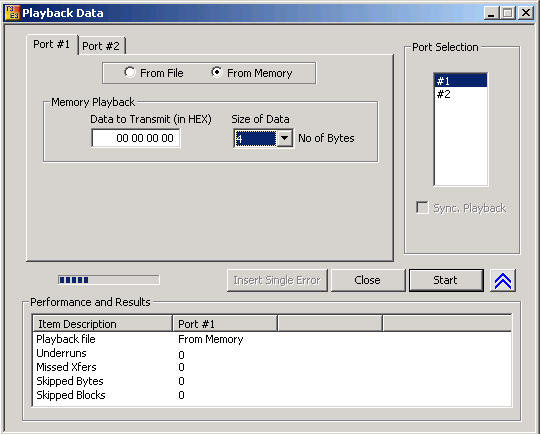Click the T3 E3 title bar icon

(12, 13)
